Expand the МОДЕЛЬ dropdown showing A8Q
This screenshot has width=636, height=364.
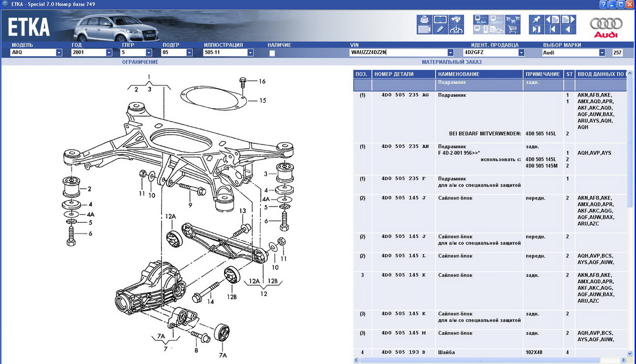pyautogui.click(x=58, y=53)
